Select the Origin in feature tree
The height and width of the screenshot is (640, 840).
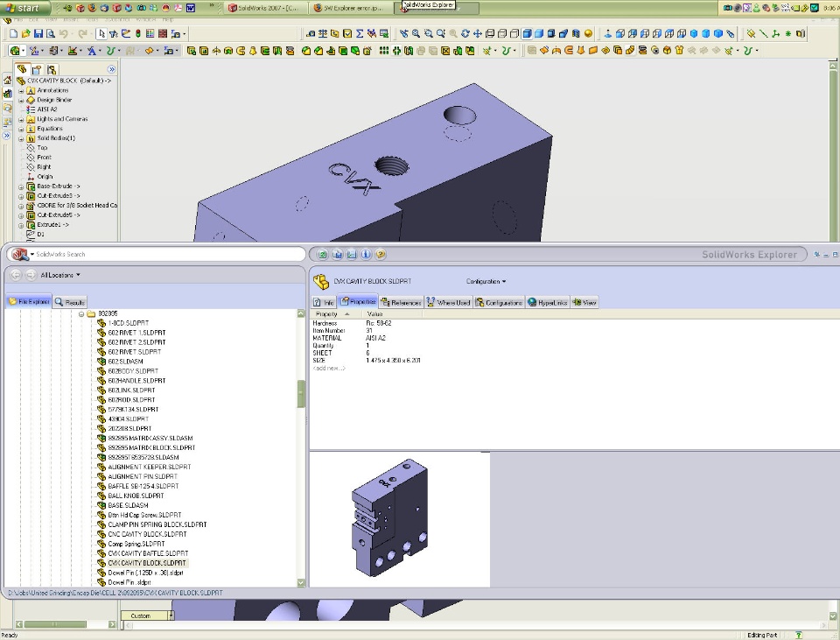tap(45, 177)
